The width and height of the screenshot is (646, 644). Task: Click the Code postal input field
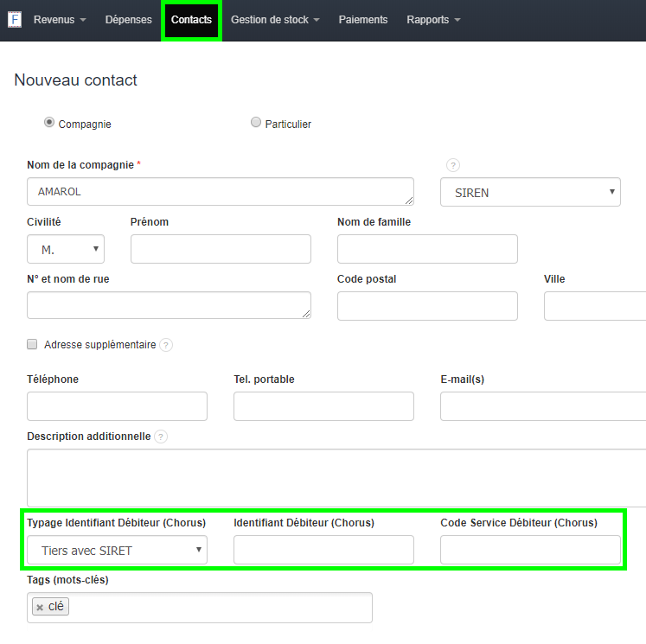click(x=427, y=306)
